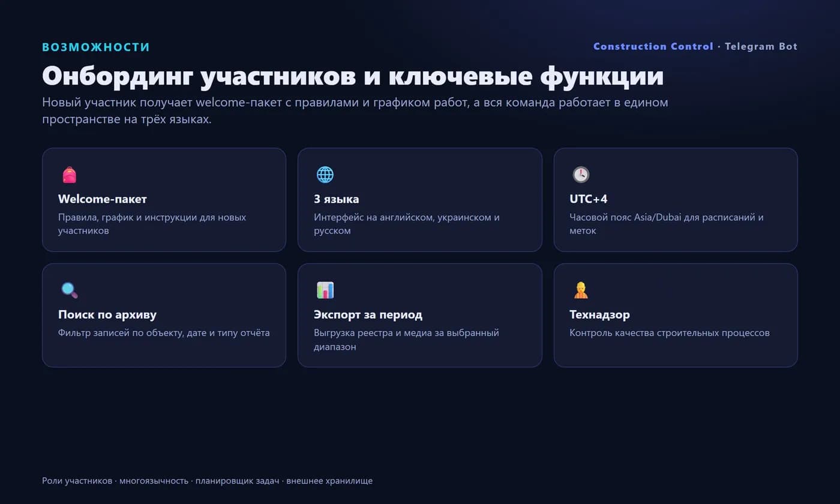The height and width of the screenshot is (504, 840).
Task: Click the backpack icon on the Welcome-пакет card
Action: pyautogui.click(x=70, y=175)
